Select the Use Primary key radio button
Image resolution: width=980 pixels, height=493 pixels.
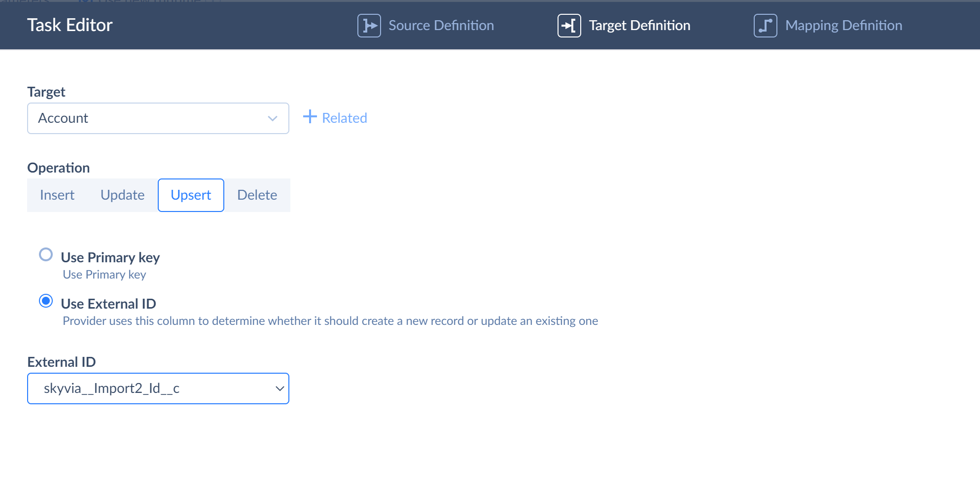coord(46,254)
